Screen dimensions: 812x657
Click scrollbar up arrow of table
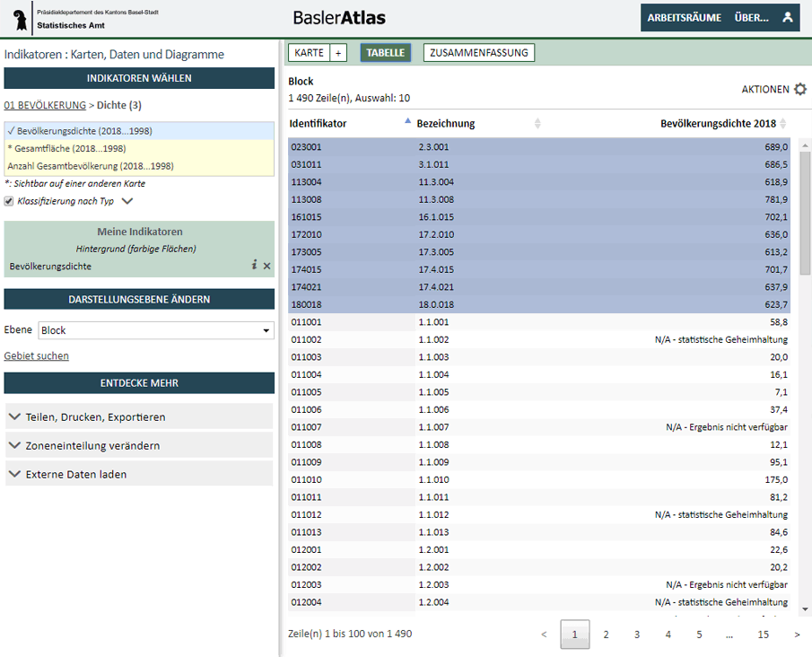pos(805,146)
